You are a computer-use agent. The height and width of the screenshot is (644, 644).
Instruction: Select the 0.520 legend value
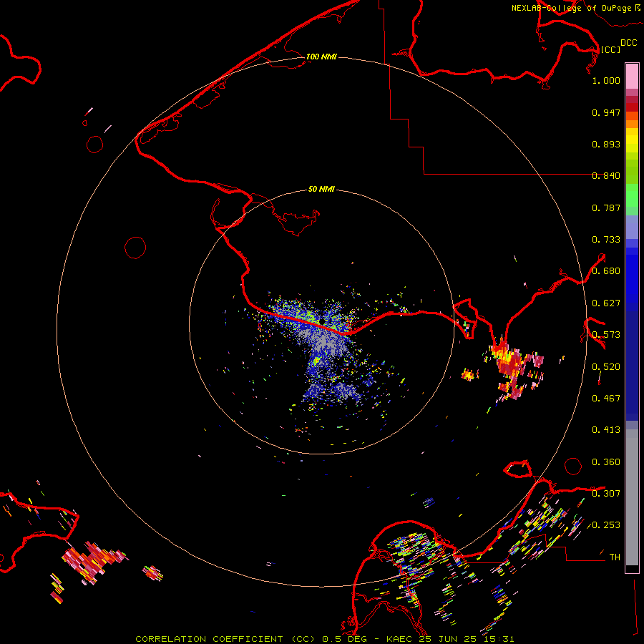[606, 367]
